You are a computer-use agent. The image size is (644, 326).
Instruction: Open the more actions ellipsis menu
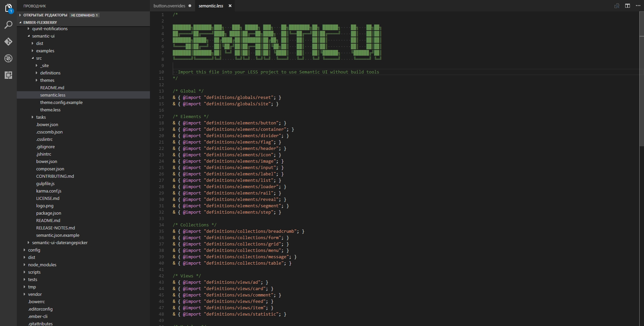[638, 6]
